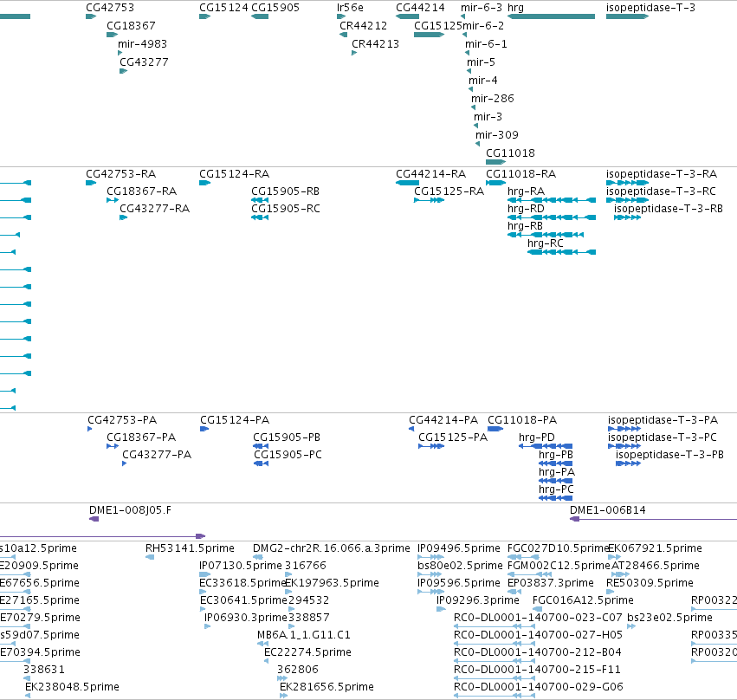Click the mir-6-1 gene label
This screenshot has width=737, height=700.
click(486, 44)
